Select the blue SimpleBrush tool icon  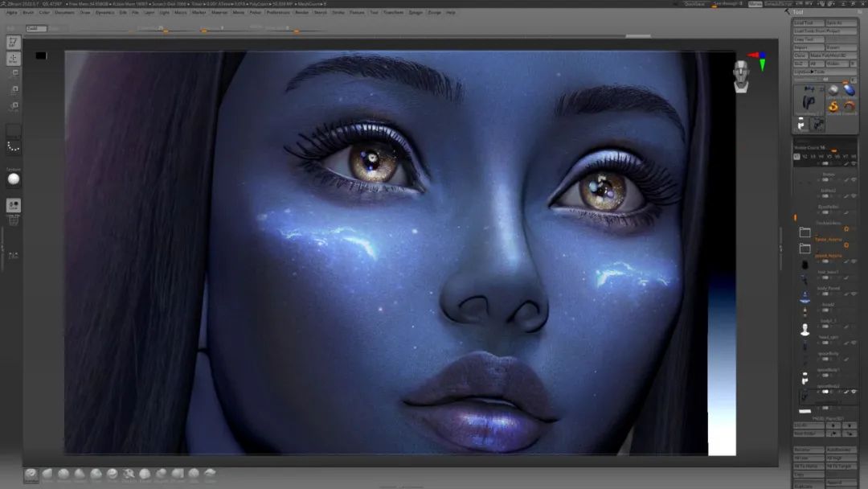(850, 90)
